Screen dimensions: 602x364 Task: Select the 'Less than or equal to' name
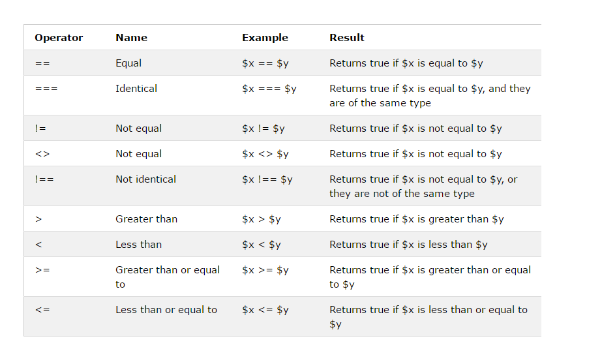click(x=166, y=310)
